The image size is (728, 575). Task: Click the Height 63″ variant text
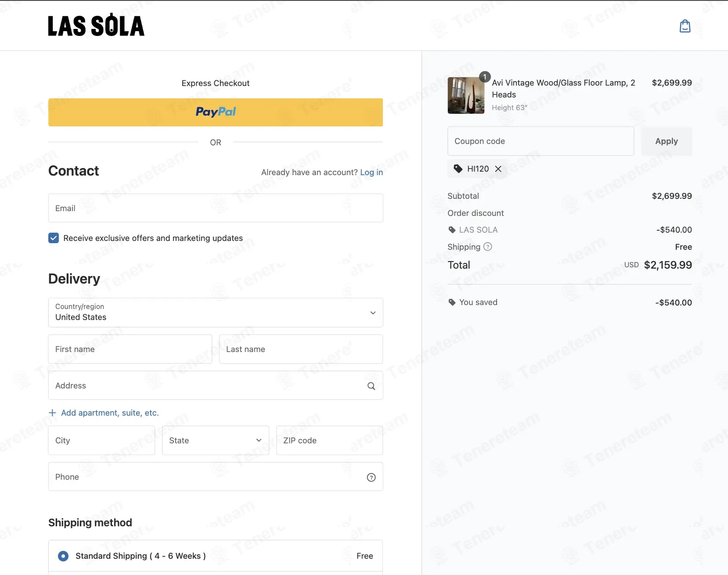pyautogui.click(x=509, y=108)
